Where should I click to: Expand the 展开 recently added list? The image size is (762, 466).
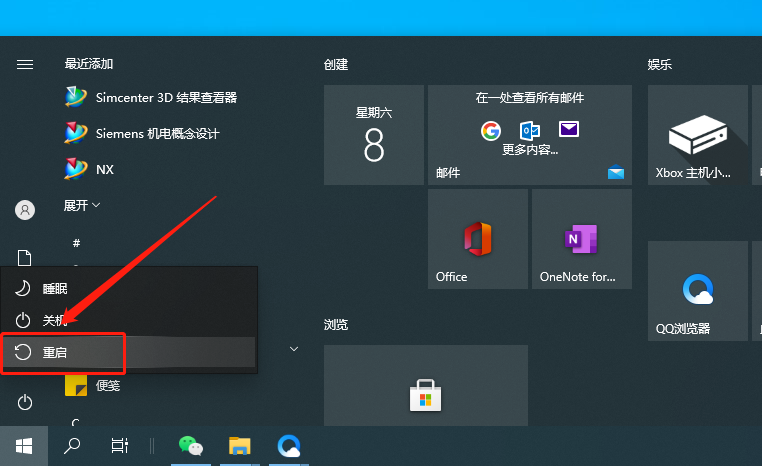[x=82, y=206]
